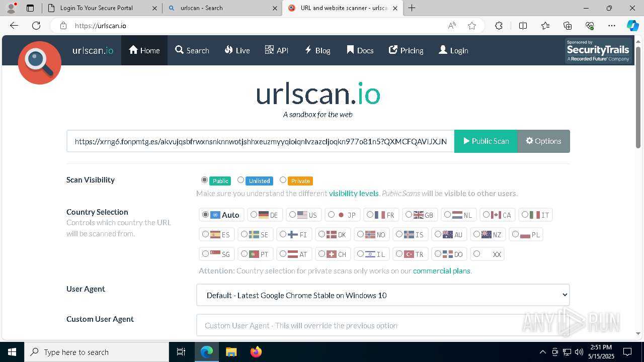Click the urlscan.io magnifier logo

(40, 63)
